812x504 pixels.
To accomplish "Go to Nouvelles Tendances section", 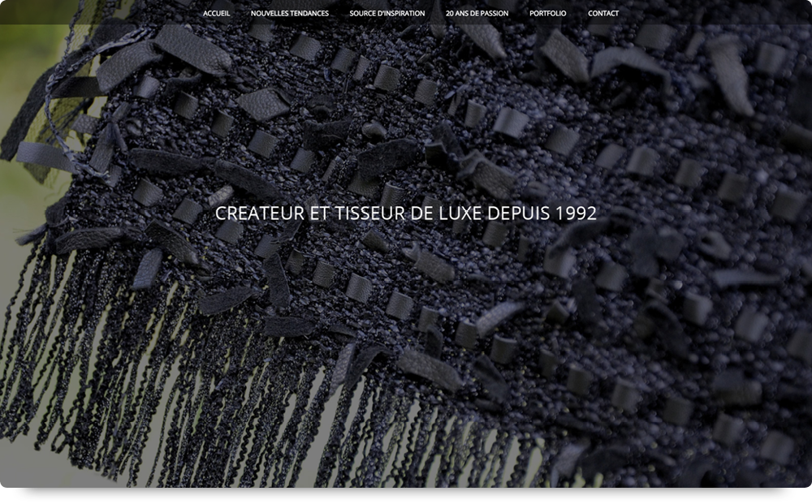I will [x=289, y=13].
